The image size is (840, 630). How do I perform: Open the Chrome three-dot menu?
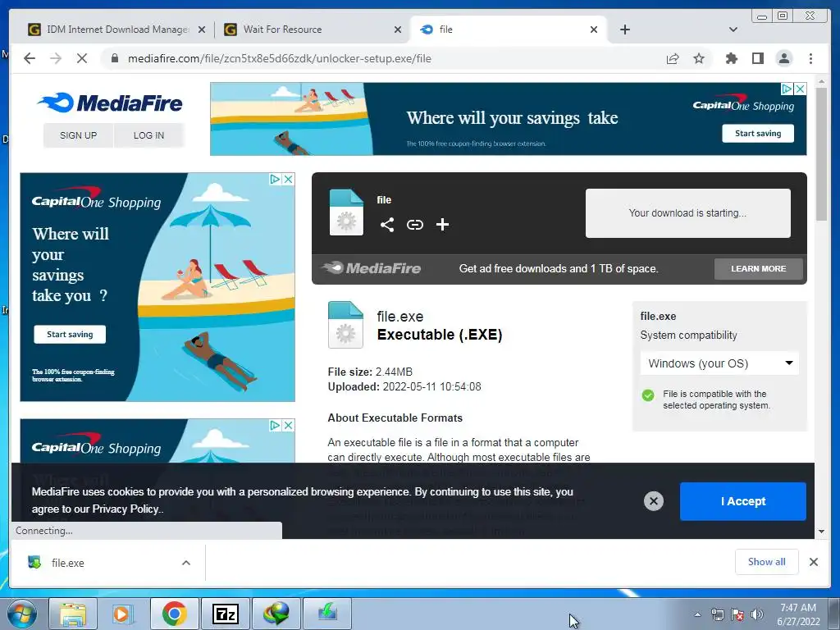(810, 58)
